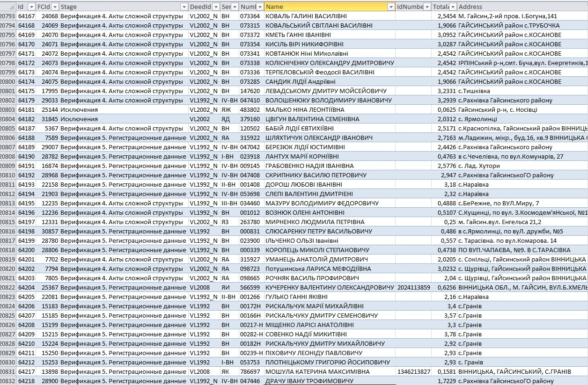Click name cell Потушинська ЛАРИСА МЕФОДІЇВНА
Viewport: 588px width, 385px height.
pyautogui.click(x=330, y=269)
